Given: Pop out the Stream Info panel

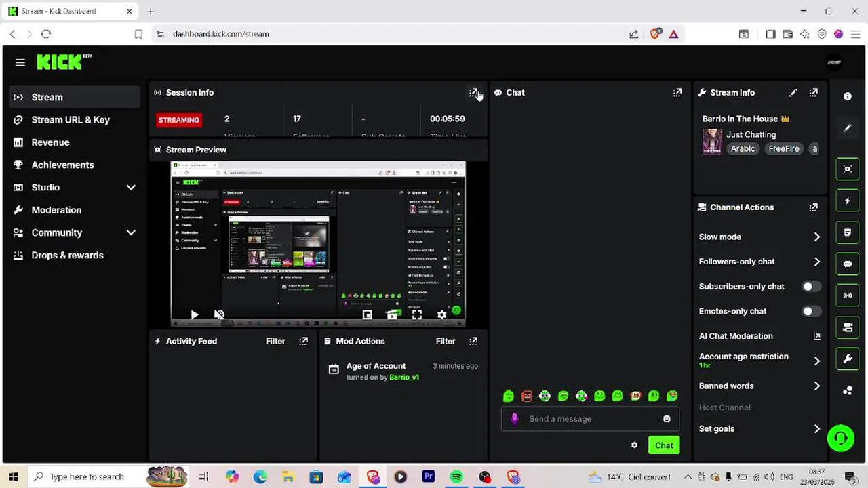Looking at the screenshot, I should pyautogui.click(x=813, y=93).
